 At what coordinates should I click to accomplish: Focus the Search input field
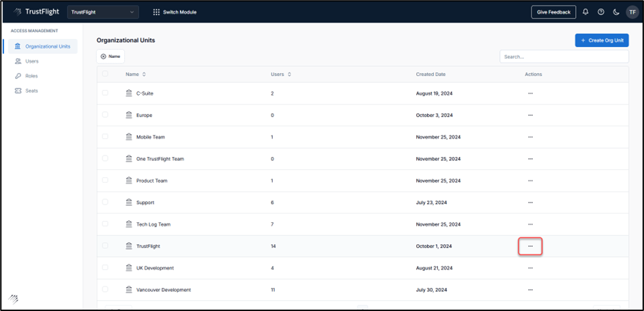coord(564,57)
